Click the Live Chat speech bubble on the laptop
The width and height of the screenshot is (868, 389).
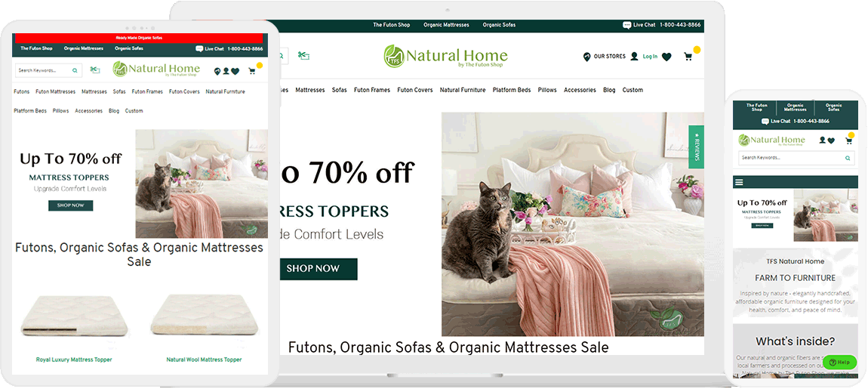point(626,25)
